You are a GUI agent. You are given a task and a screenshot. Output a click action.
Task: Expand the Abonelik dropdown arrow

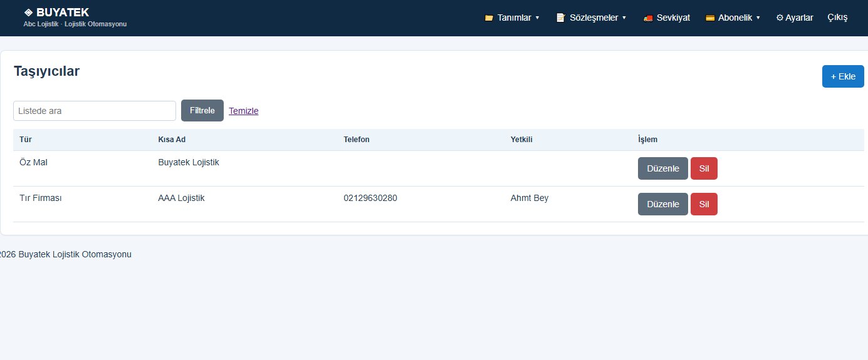click(758, 18)
